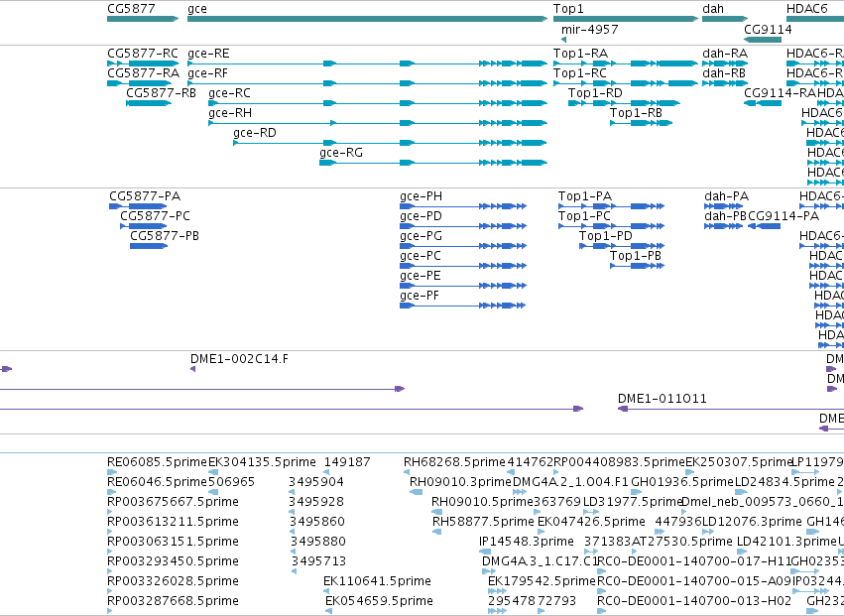Click EST RE06085.5prime
The image size is (844, 616).
click(x=157, y=462)
